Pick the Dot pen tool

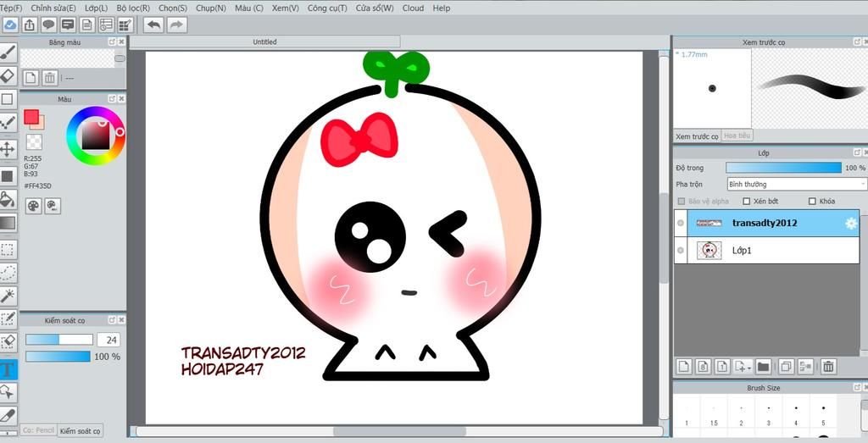7,124
